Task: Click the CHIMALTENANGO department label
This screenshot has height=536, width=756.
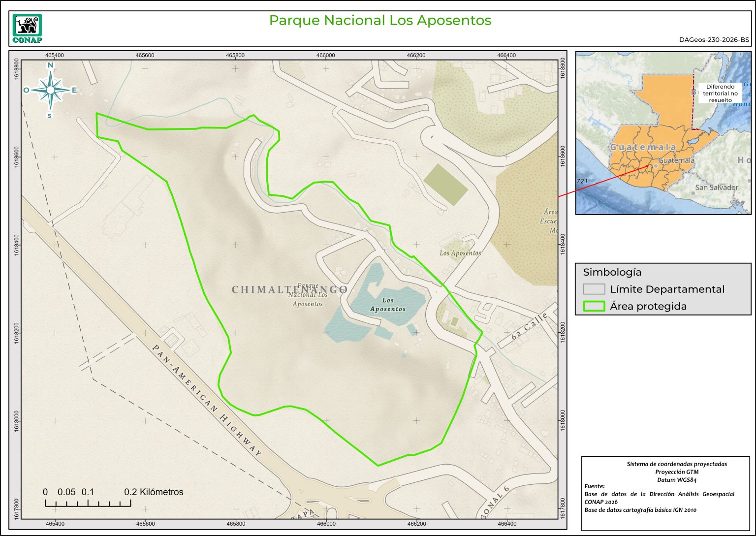Action: tap(289, 289)
